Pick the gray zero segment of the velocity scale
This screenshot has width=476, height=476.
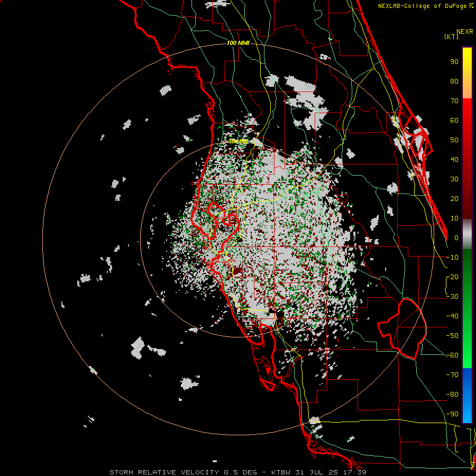click(x=467, y=234)
